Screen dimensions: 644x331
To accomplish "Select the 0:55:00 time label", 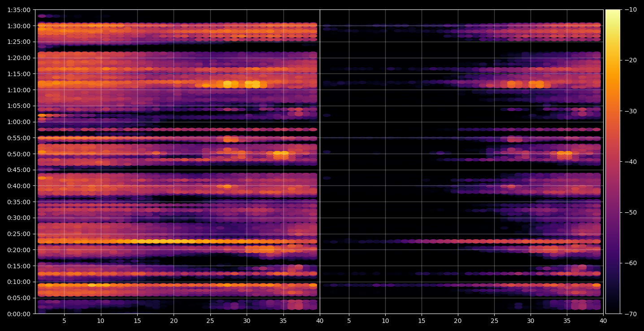I will click(x=19, y=138).
